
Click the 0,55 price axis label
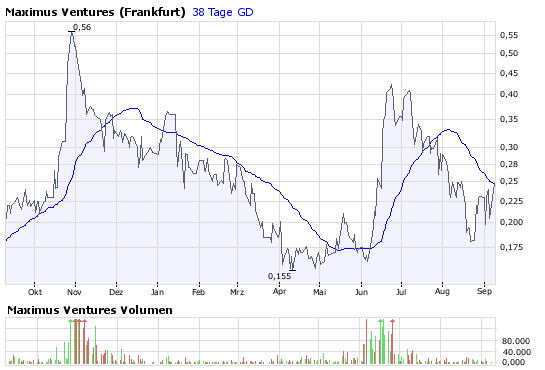click(509, 35)
